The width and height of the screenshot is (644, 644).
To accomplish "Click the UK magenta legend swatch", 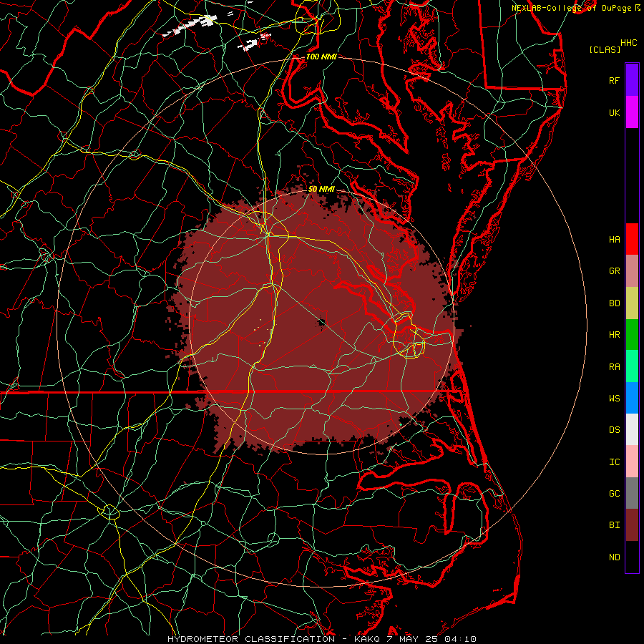I will pyautogui.click(x=632, y=112).
